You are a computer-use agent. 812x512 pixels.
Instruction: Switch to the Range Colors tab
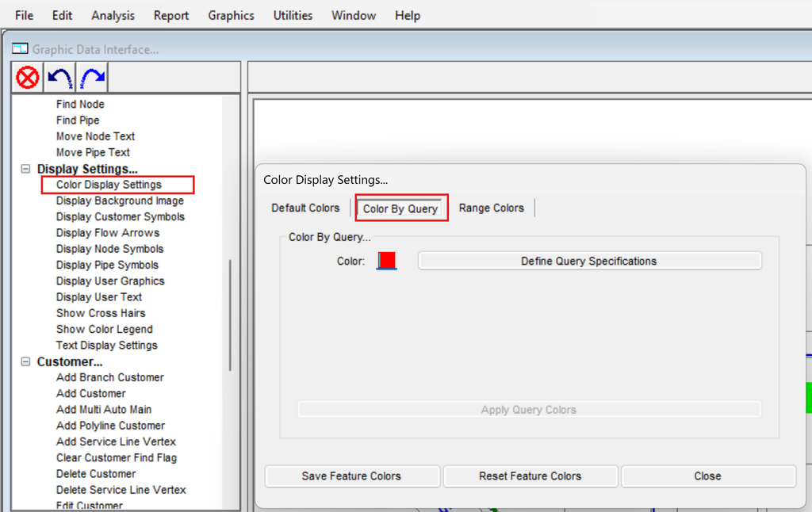point(492,208)
